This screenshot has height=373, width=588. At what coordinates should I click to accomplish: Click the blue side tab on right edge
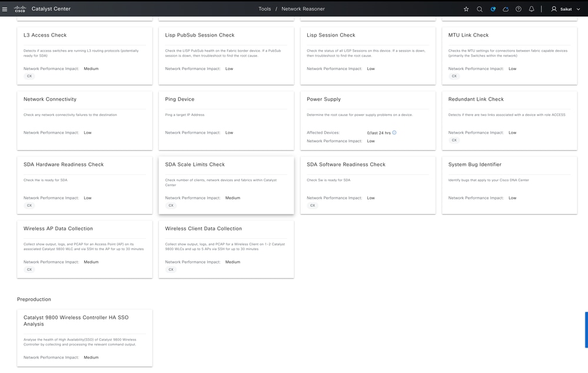click(586, 329)
